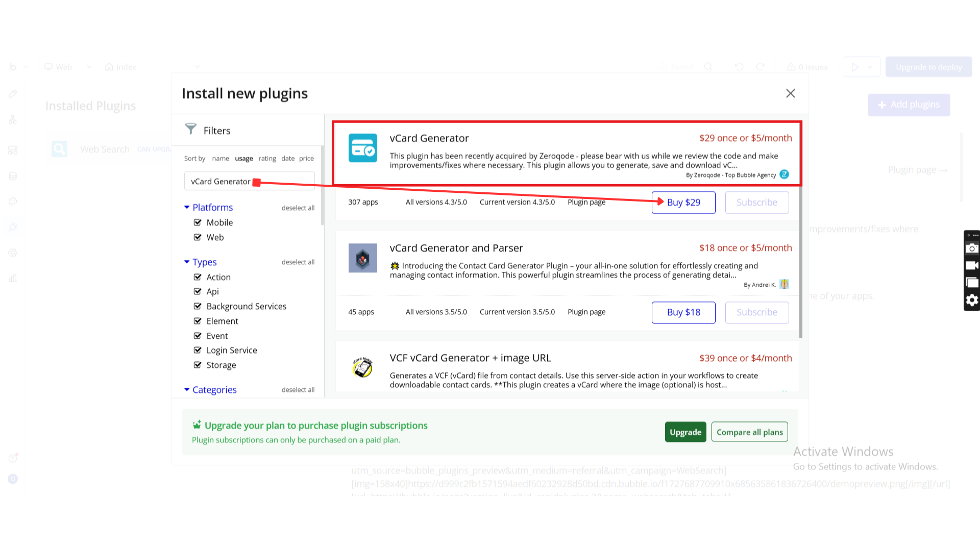Collapse the Platforms filter section

(x=187, y=207)
